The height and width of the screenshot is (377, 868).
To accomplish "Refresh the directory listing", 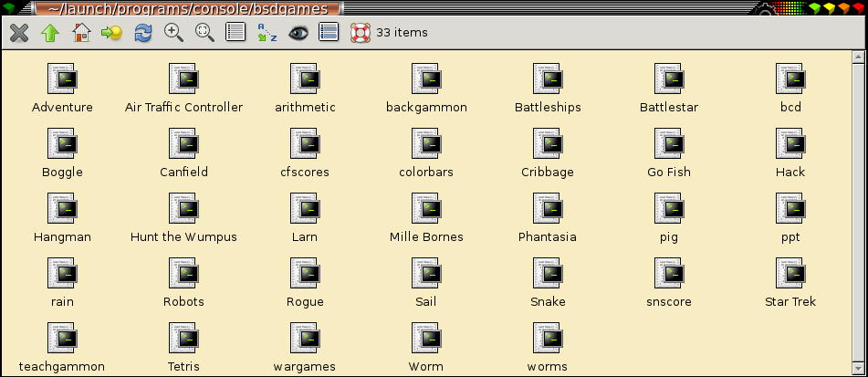I will click(142, 33).
